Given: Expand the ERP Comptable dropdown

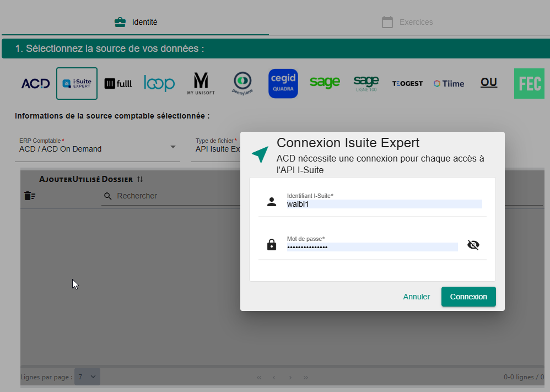Looking at the screenshot, I should point(172,147).
